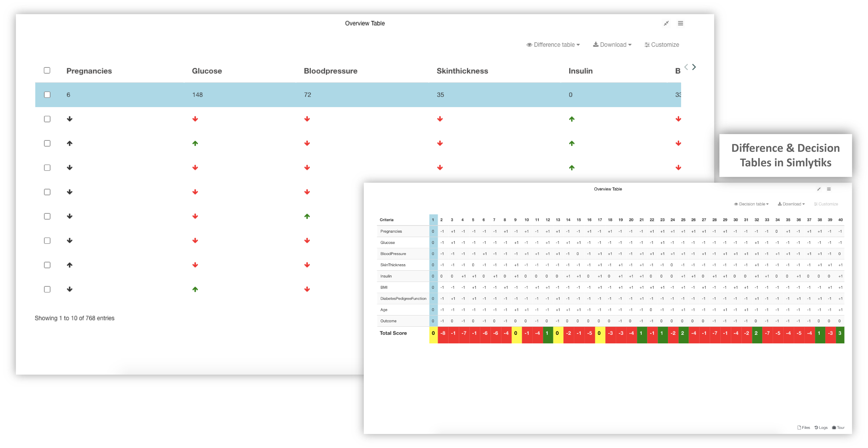Viewport: 868px width, 448px height.
Task: Click the Skinthickness value 35
Action: pyautogui.click(x=440, y=95)
